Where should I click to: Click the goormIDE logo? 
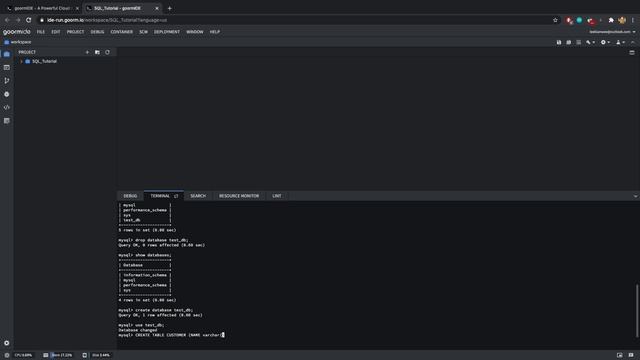[17, 32]
